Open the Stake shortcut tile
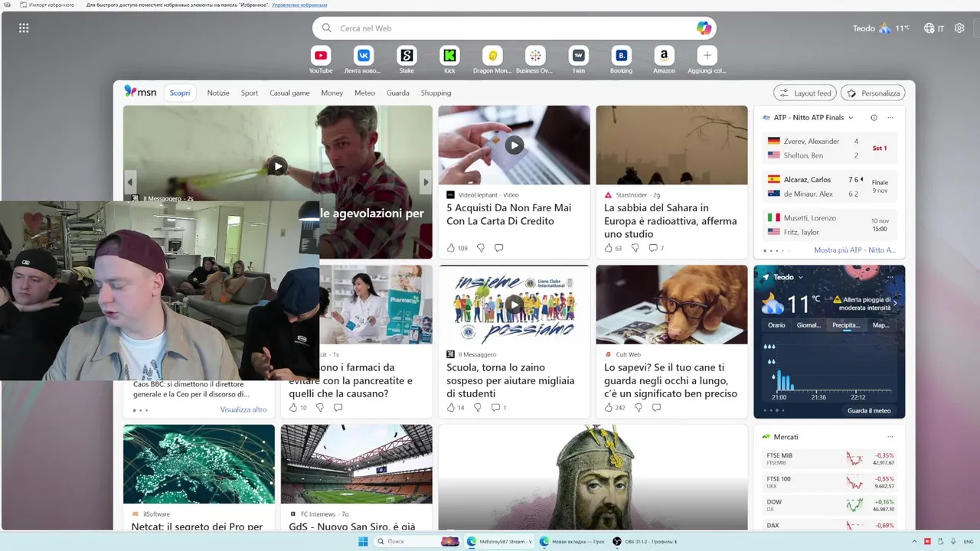This screenshot has width=980, height=551. tap(407, 55)
